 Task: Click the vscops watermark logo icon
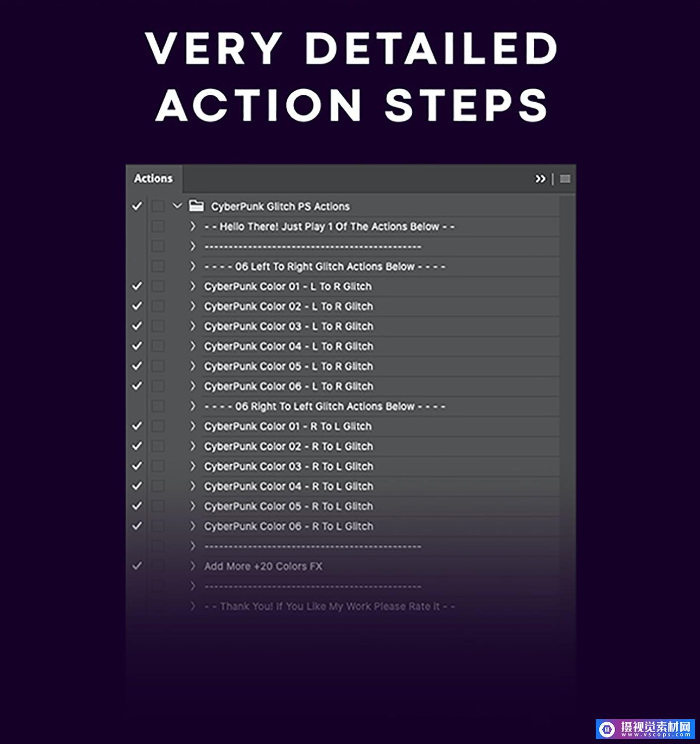pyautogui.click(x=607, y=729)
